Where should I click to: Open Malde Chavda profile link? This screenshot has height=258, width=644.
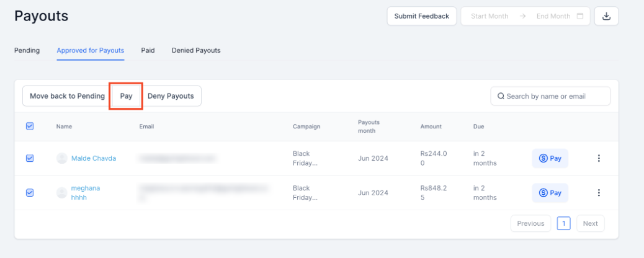(94, 158)
